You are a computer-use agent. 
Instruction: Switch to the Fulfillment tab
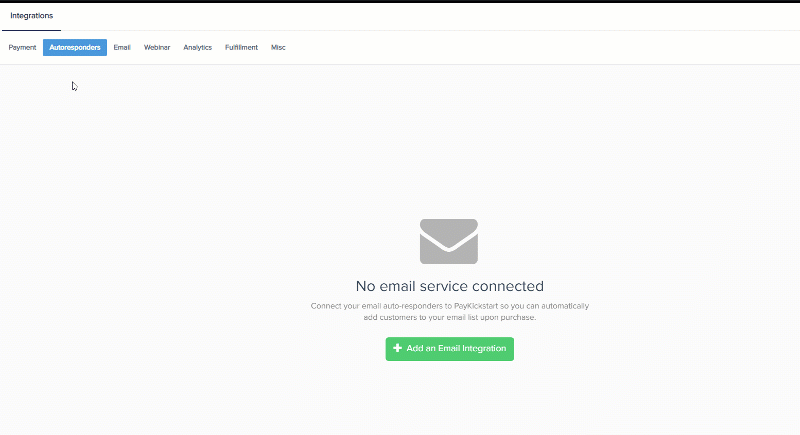point(241,47)
